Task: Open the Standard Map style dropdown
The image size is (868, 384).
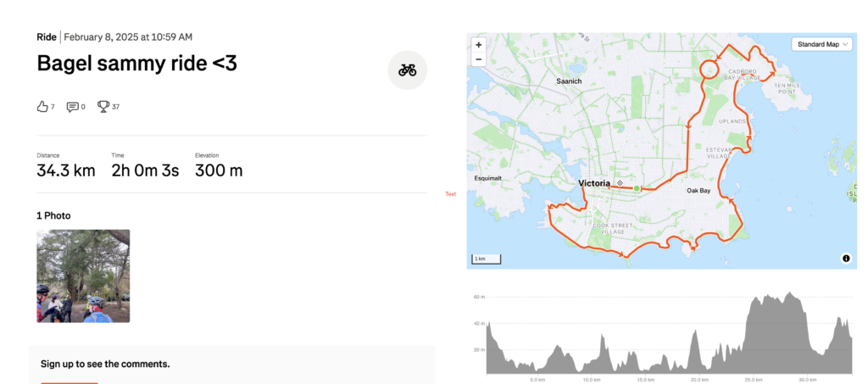Action: 821,44
